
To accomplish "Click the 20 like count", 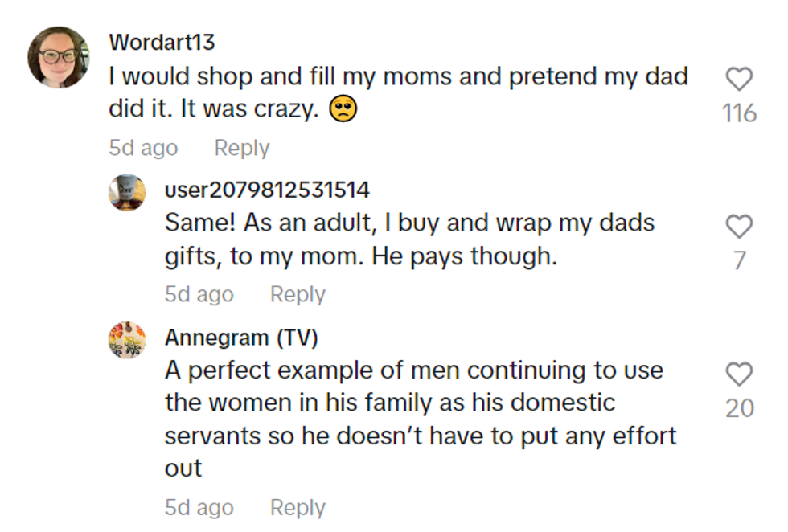I will click(739, 408).
